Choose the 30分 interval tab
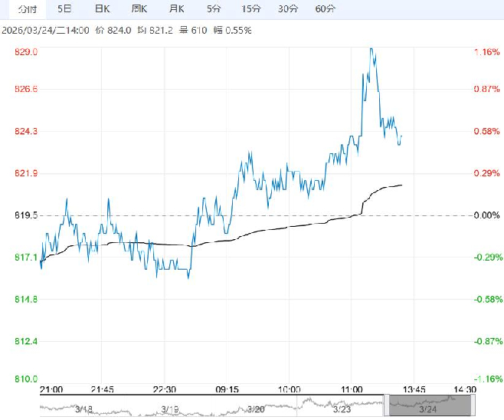This screenshot has width=504, height=420. coord(288,9)
